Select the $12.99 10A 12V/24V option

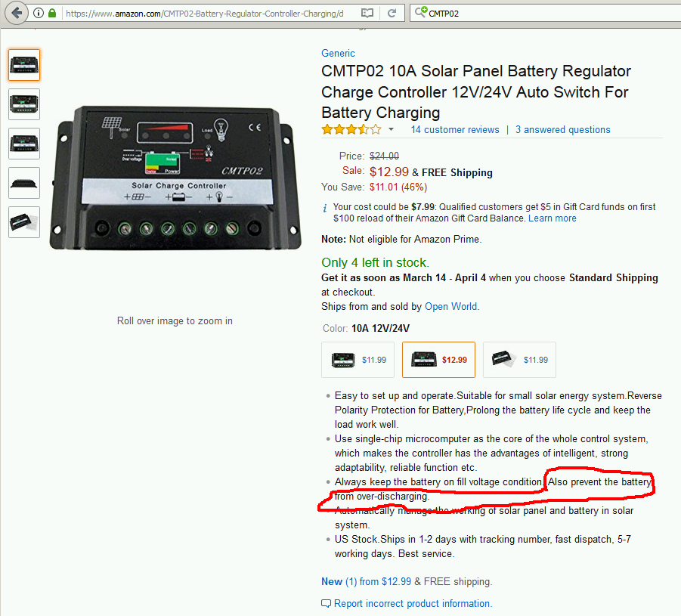438,360
